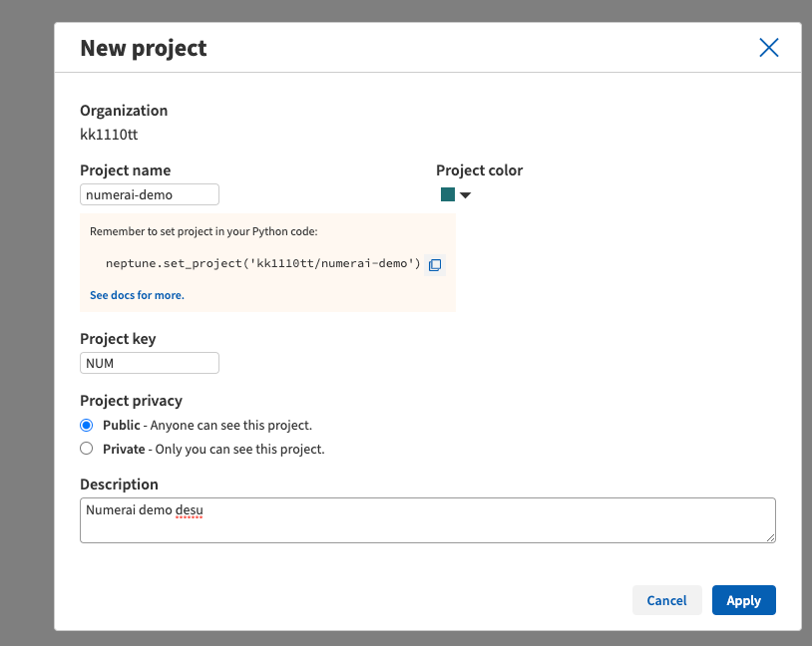This screenshot has height=646, width=812.
Task: Click the teal project color swatch
Action: coord(448,194)
